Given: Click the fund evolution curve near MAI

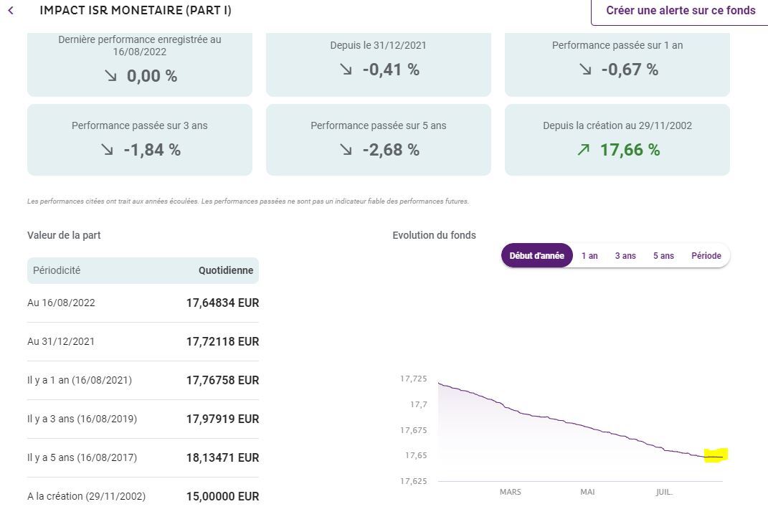Looking at the screenshot, I should click(588, 426).
